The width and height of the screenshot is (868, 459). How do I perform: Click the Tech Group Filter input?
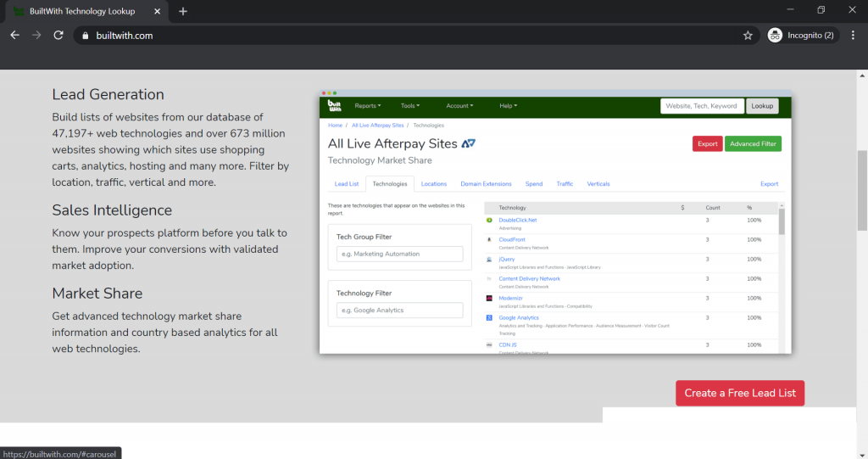(x=400, y=254)
